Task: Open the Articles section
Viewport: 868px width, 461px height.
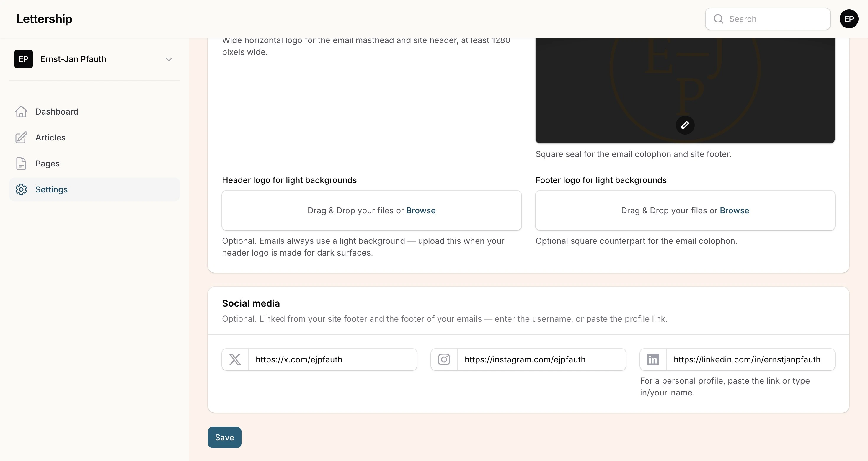Action: (94, 138)
